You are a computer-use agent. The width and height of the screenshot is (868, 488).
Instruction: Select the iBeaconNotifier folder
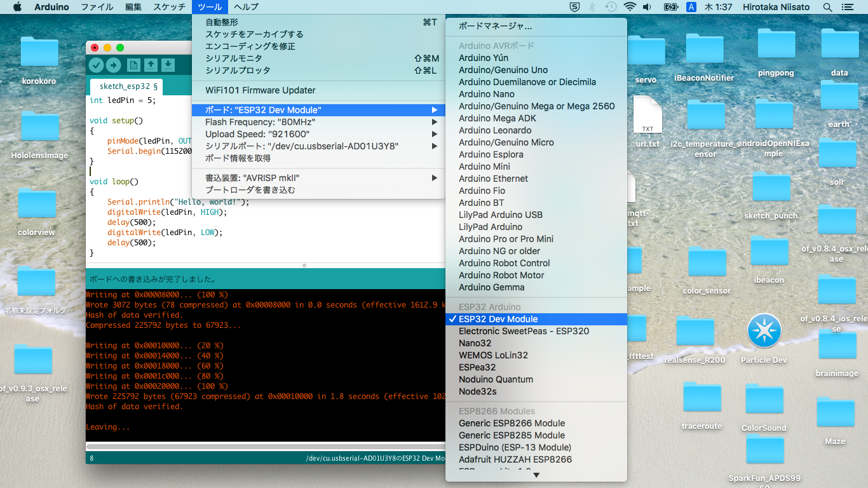click(x=704, y=50)
